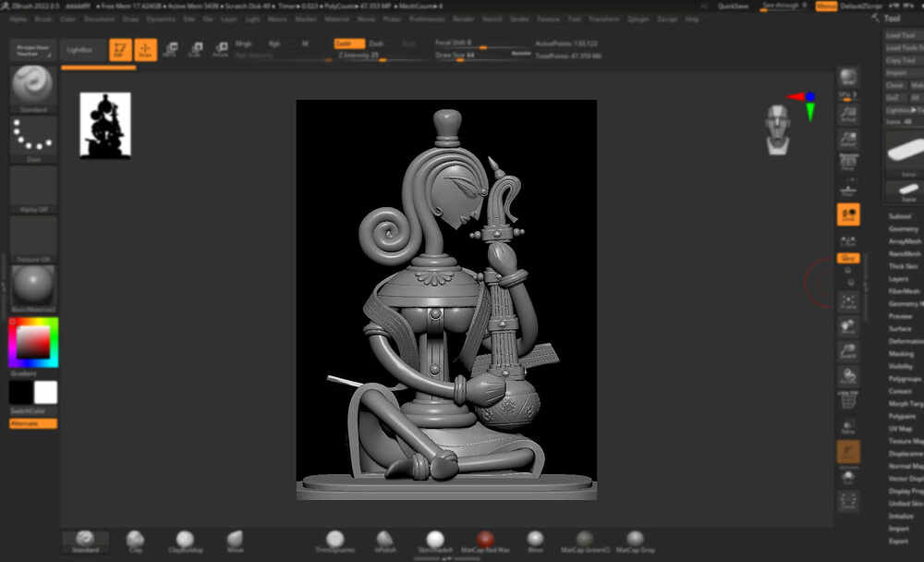Screen dimensions: 924x562
Task: Pick the SkinShade4 material
Action: coord(435,542)
